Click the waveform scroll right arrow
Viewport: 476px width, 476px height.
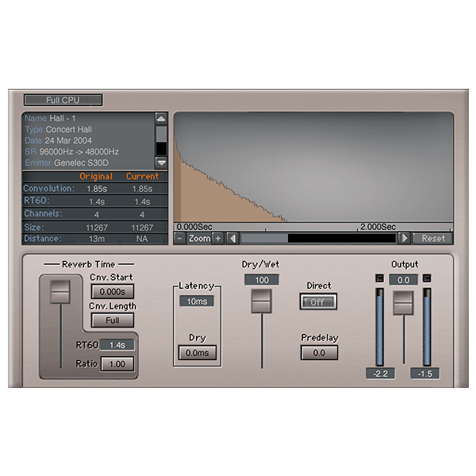click(x=404, y=239)
